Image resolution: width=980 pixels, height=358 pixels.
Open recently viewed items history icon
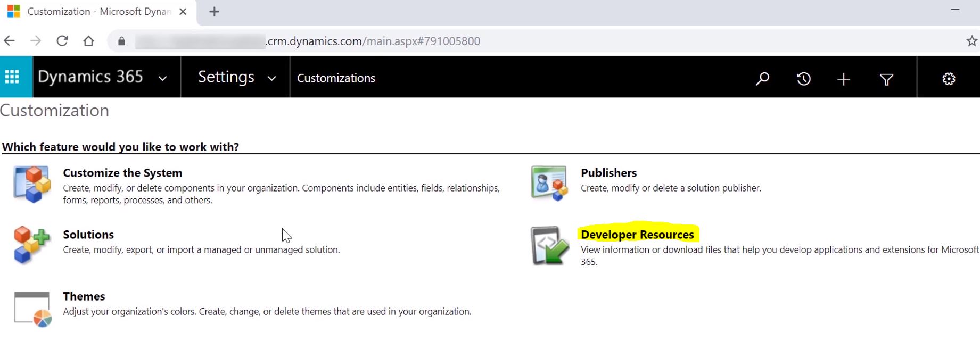tap(803, 79)
